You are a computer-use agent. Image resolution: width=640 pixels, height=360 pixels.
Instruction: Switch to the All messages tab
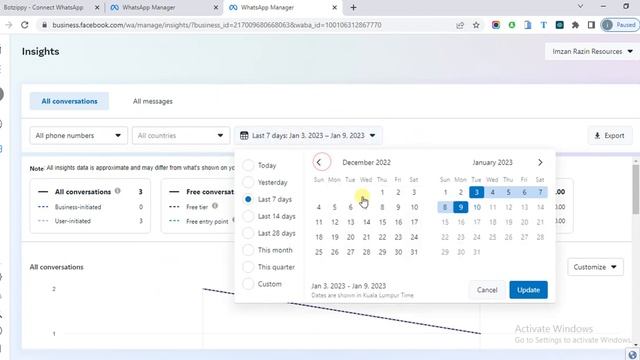click(x=153, y=101)
